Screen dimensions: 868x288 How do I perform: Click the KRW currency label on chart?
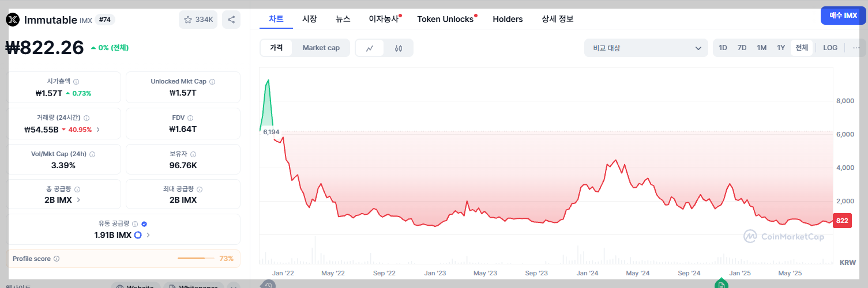coord(848,263)
